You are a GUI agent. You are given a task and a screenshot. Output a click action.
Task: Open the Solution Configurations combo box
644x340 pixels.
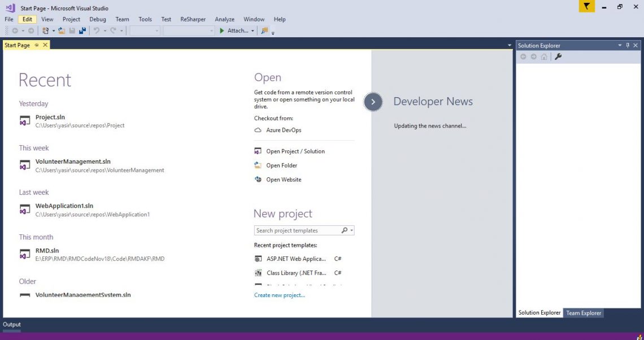[145, 31]
